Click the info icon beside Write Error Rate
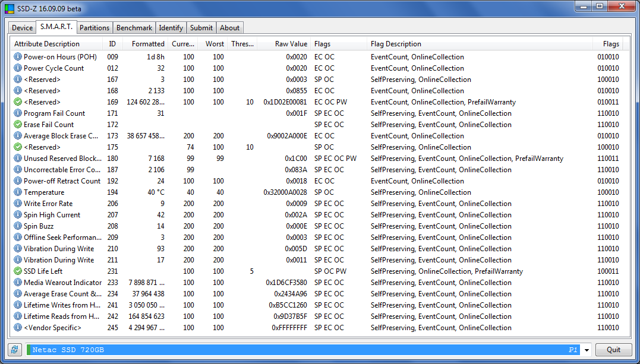This screenshot has height=364, width=640. point(18,204)
